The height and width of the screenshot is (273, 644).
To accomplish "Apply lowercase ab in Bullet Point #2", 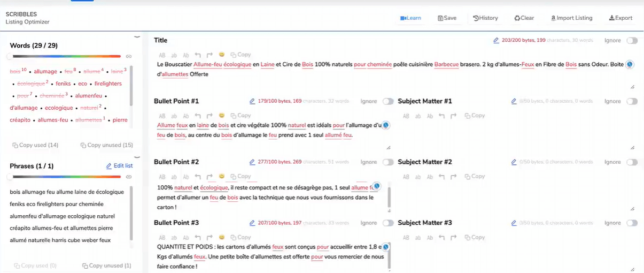I will tap(174, 177).
